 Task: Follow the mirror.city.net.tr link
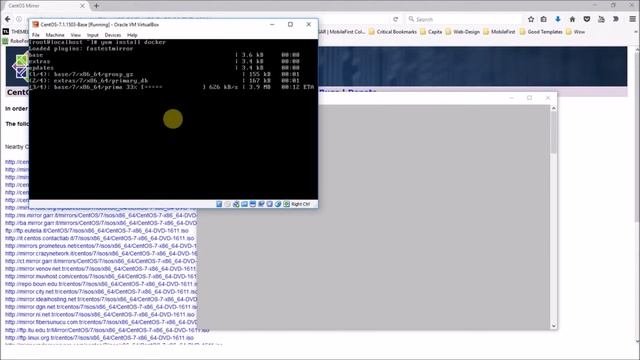pyautogui.click(x=100, y=292)
